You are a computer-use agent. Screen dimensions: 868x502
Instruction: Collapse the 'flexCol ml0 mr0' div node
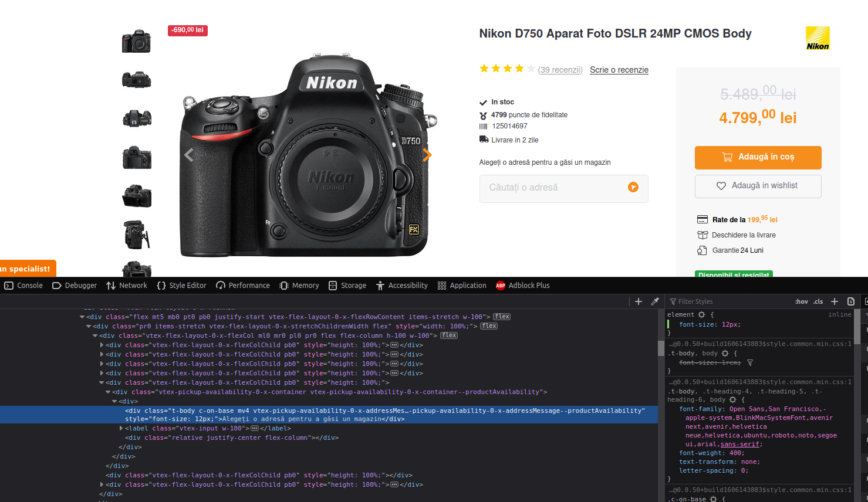tap(95, 335)
